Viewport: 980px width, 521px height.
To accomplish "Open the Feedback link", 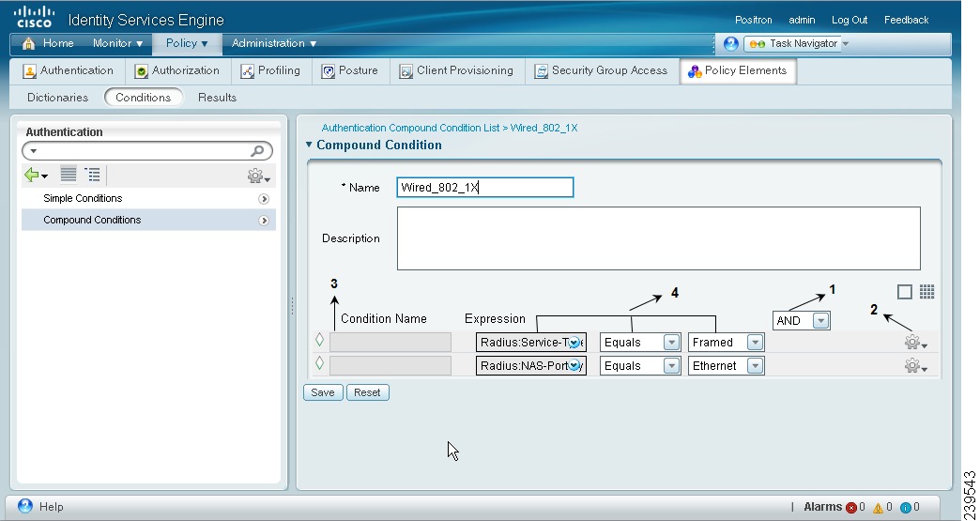I will pyautogui.click(x=906, y=20).
